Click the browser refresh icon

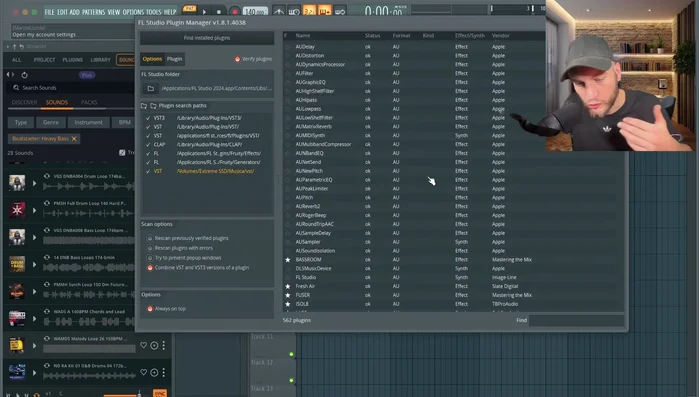[x=25, y=75]
